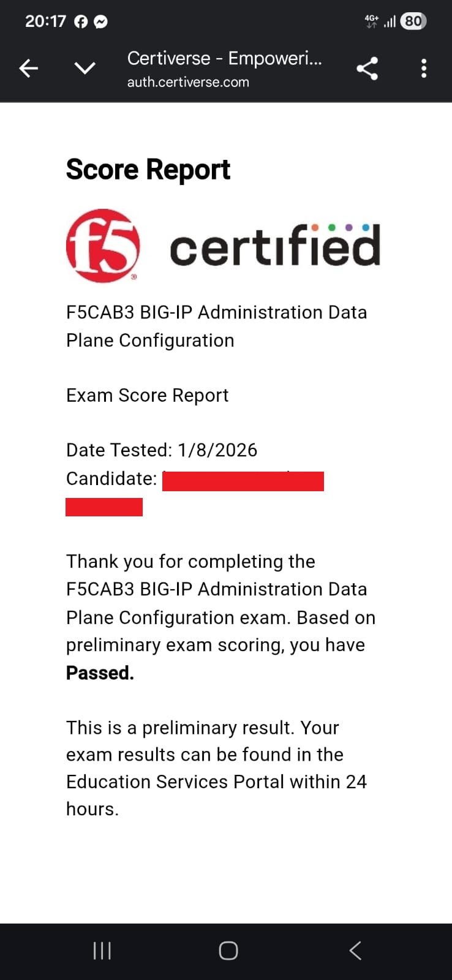The width and height of the screenshot is (452, 980).
Task: Click the Score Report heading
Action: pos(148,170)
